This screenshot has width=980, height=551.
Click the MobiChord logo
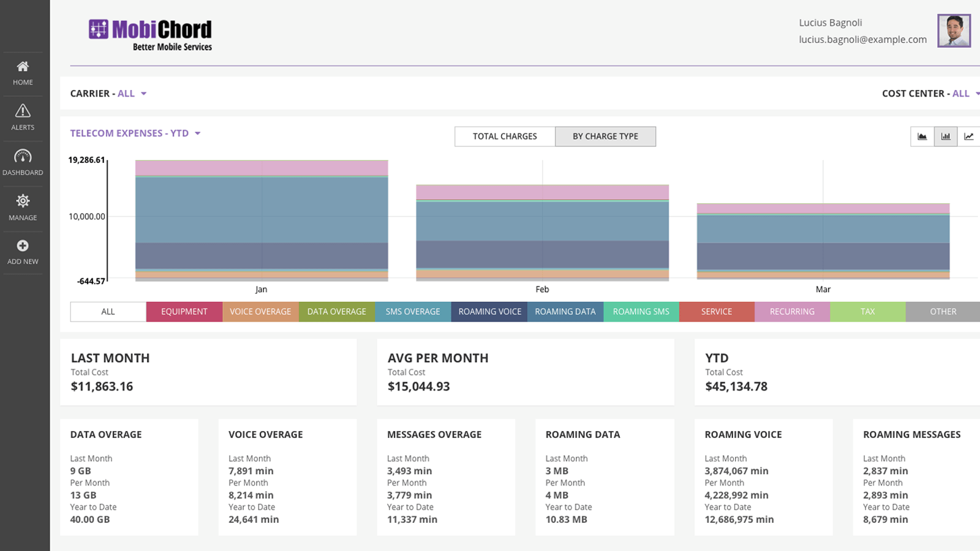149,34
